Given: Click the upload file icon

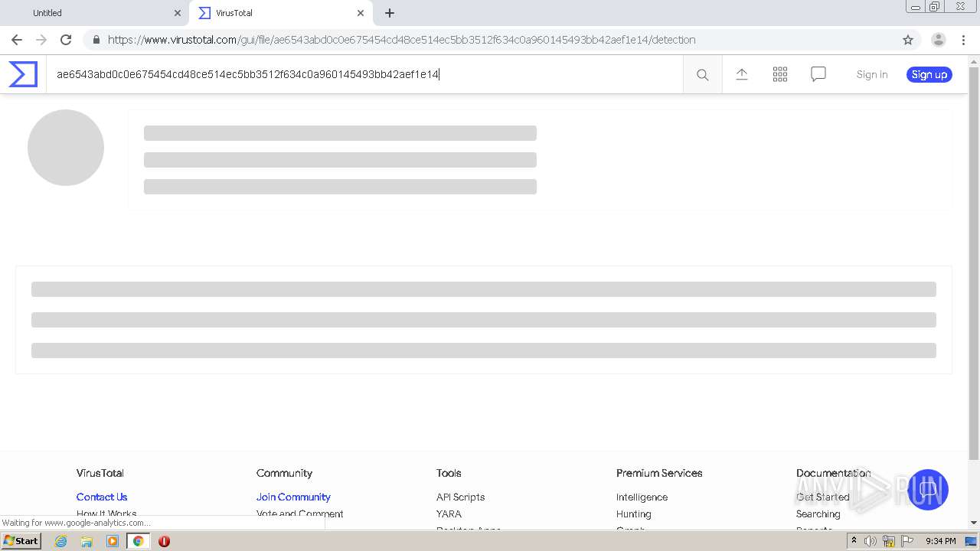Looking at the screenshot, I should [x=741, y=74].
